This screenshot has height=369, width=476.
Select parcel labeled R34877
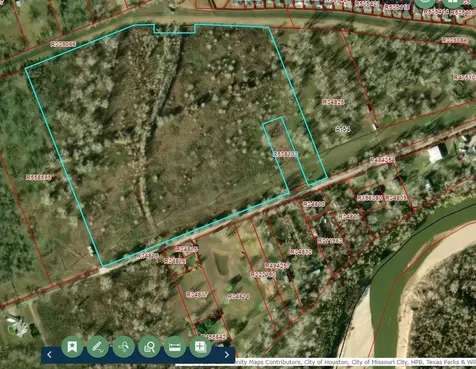[197, 295]
